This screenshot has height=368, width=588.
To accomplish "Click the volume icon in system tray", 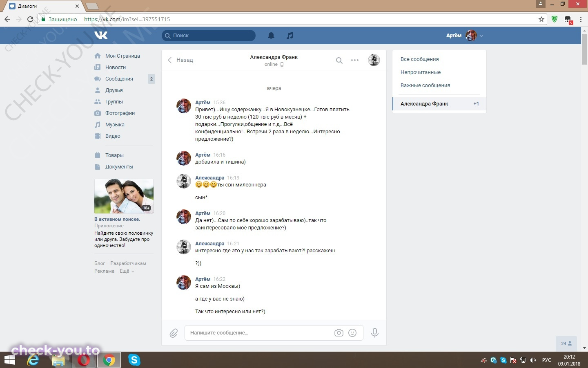I will (x=532, y=360).
